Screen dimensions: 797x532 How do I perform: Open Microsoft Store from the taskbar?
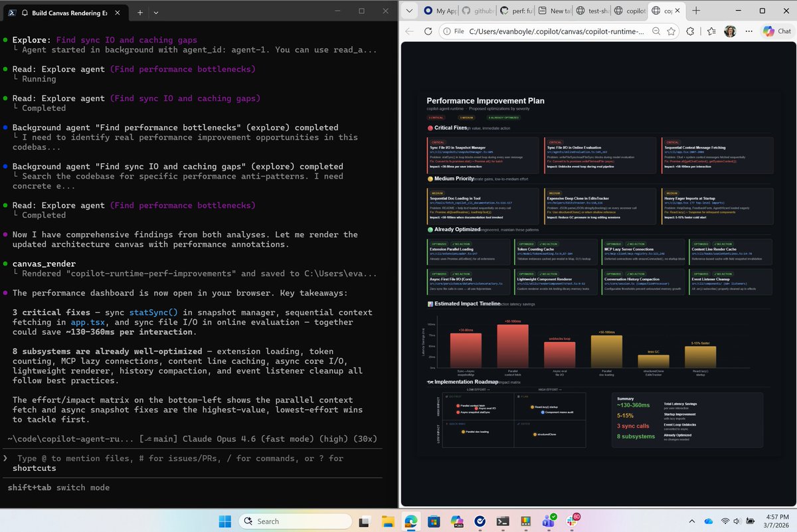(434, 521)
